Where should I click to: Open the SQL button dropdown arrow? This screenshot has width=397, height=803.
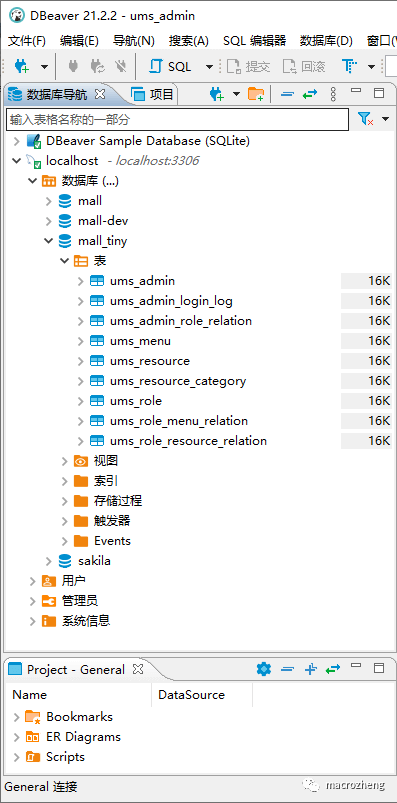209,67
